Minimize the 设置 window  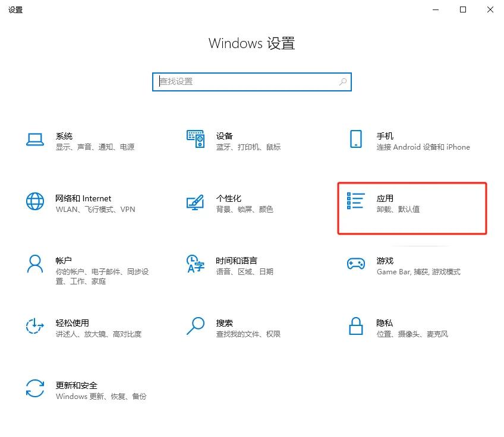coord(436,9)
